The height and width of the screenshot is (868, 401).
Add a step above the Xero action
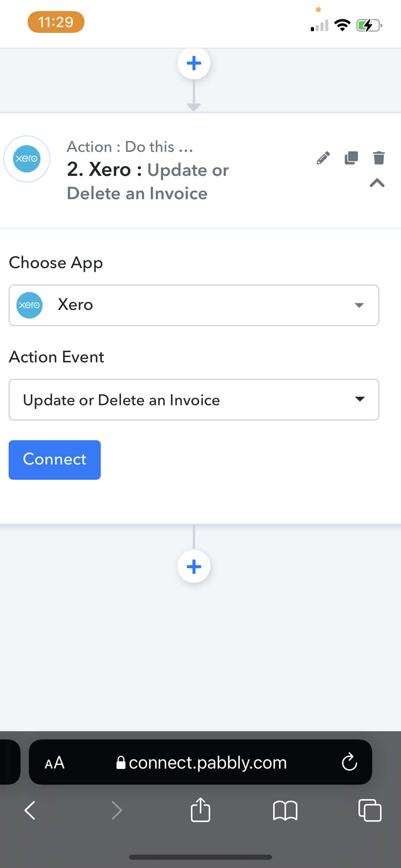pos(194,63)
